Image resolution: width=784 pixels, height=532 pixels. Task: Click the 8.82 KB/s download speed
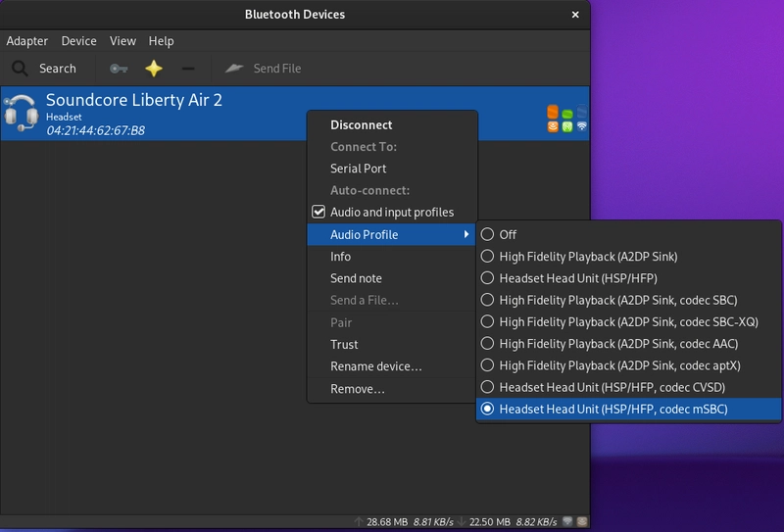[x=536, y=522]
